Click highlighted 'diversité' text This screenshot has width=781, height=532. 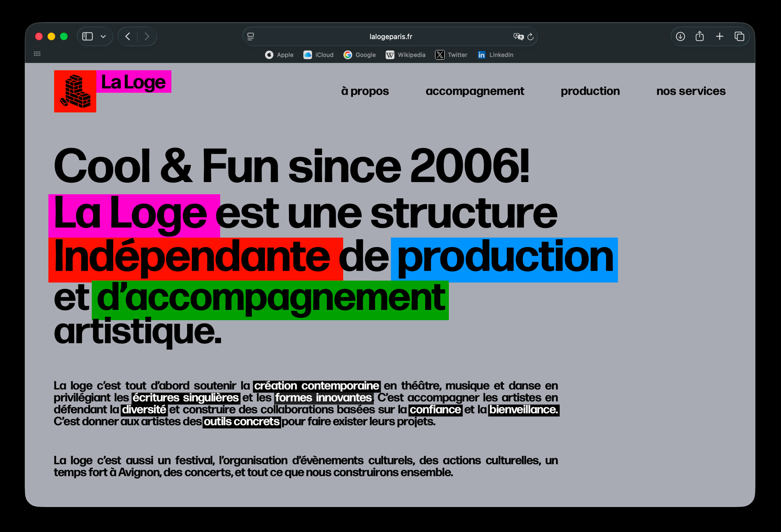coord(144,410)
